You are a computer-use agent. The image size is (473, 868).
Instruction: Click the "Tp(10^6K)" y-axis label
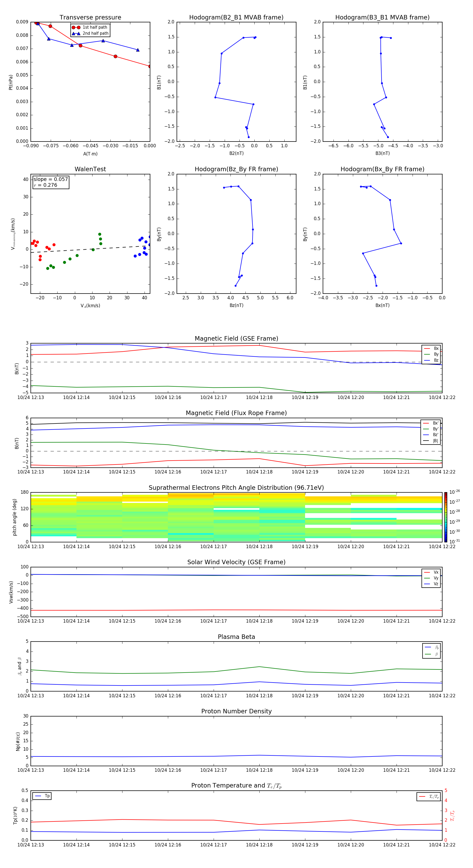(x=15, y=815)
